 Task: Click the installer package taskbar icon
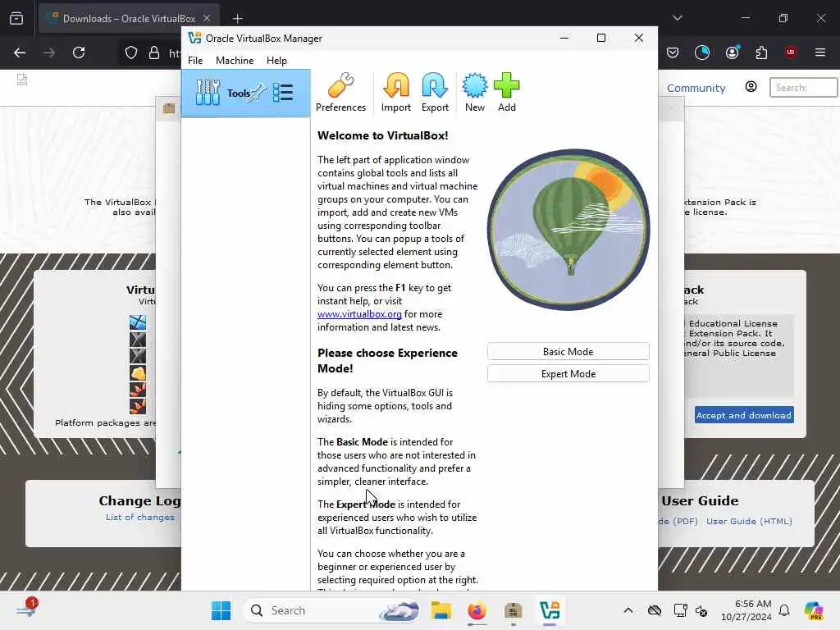pos(514,610)
